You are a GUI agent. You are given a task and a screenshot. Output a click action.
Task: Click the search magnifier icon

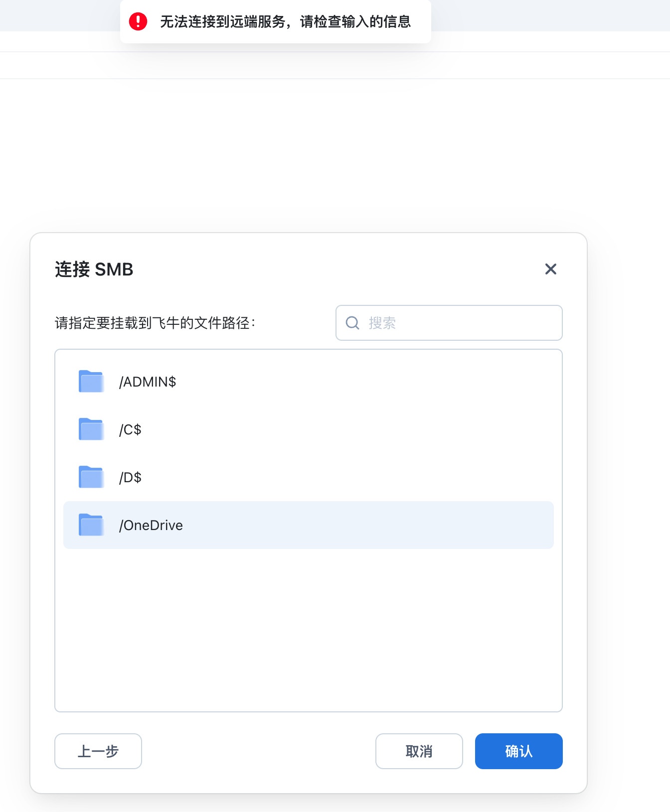[352, 323]
